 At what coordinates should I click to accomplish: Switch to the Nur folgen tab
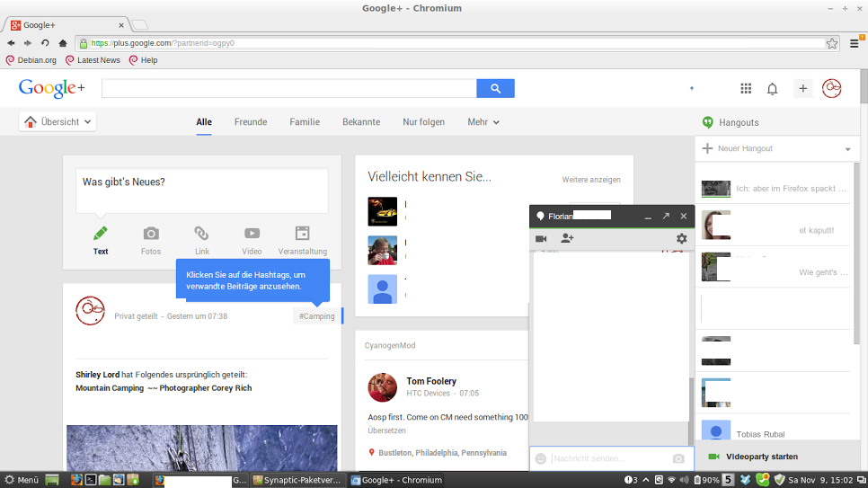point(423,122)
